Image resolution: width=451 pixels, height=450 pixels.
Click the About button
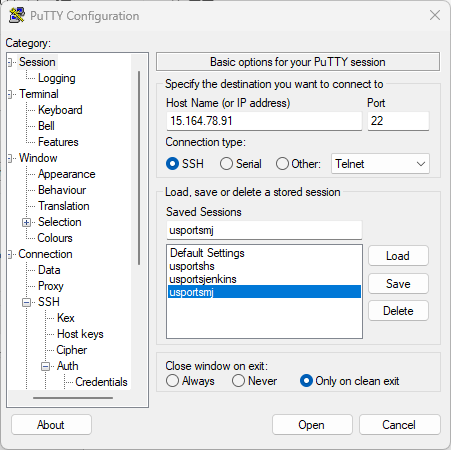pyautogui.click(x=51, y=425)
